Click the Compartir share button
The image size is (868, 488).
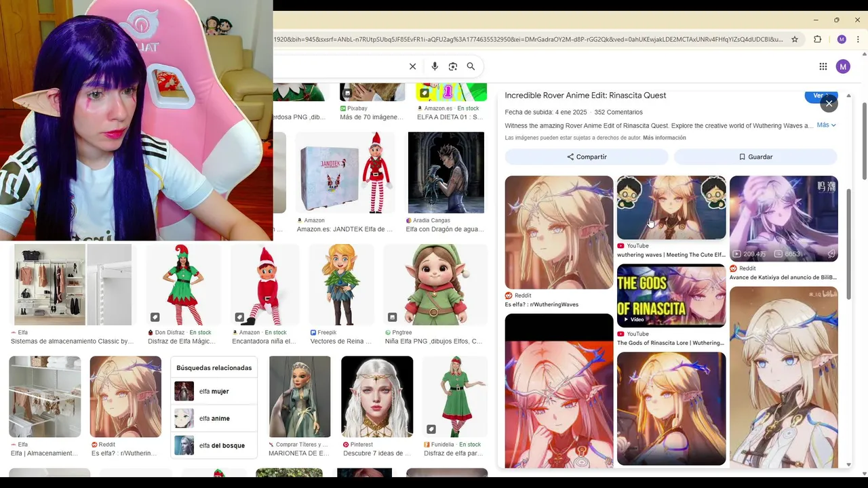tap(587, 157)
